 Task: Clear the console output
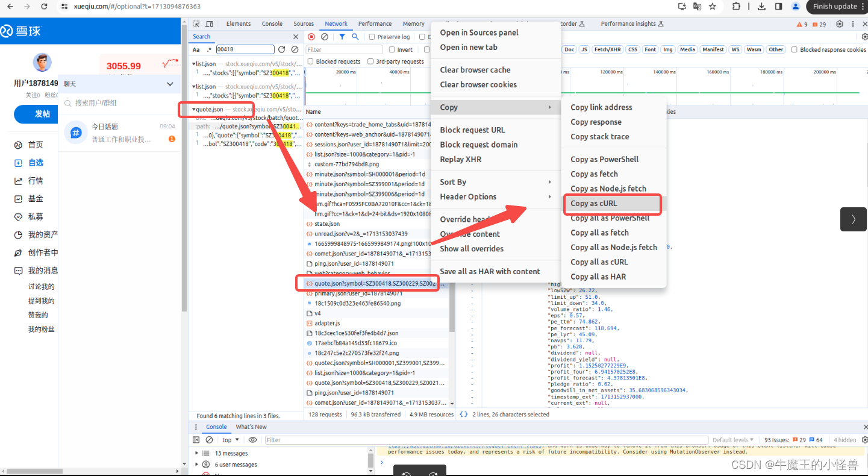(x=209, y=440)
